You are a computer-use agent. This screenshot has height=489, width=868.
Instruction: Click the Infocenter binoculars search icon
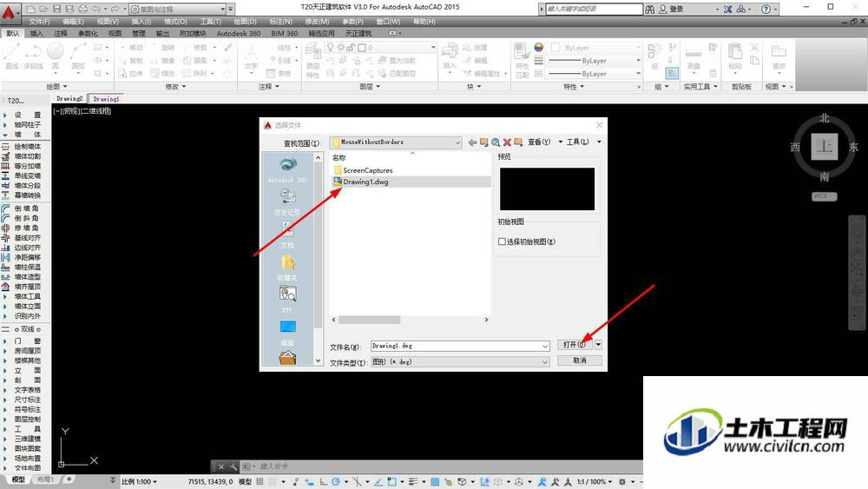coord(650,10)
